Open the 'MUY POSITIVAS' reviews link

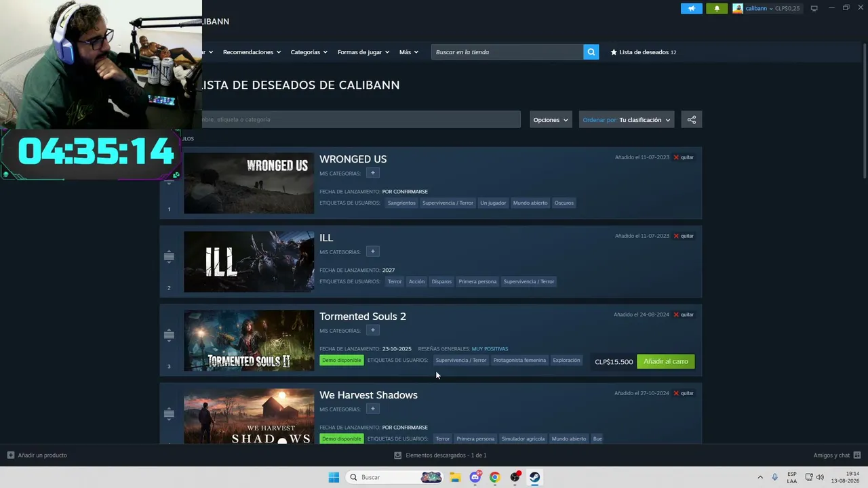tap(490, 349)
